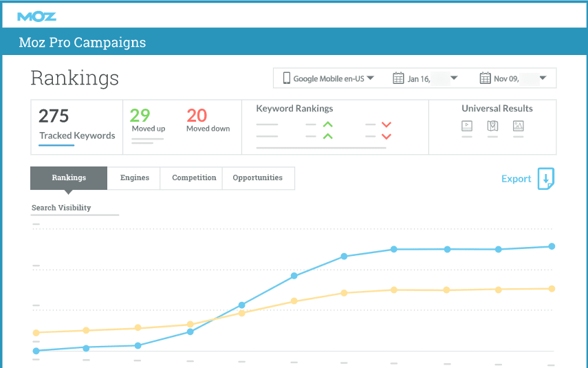Screen dimensions: 588x368
Task: Click the upper green up-arrow in Keyword Rankings
Action: click(x=328, y=125)
